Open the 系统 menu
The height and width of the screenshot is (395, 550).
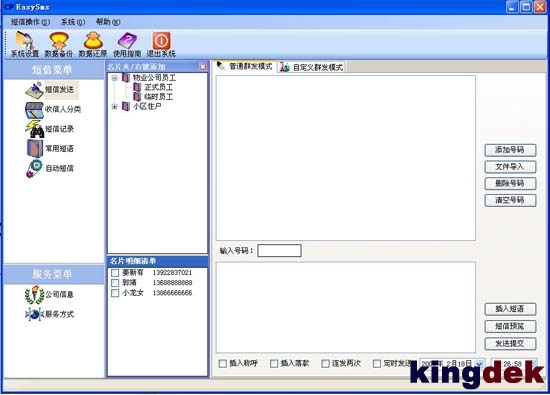73,22
